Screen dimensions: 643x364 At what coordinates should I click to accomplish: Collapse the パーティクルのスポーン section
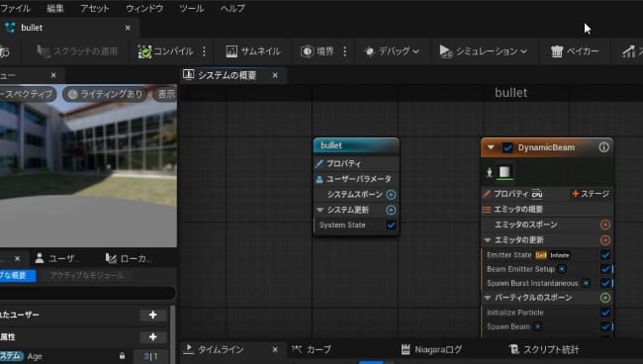pyautogui.click(x=488, y=298)
